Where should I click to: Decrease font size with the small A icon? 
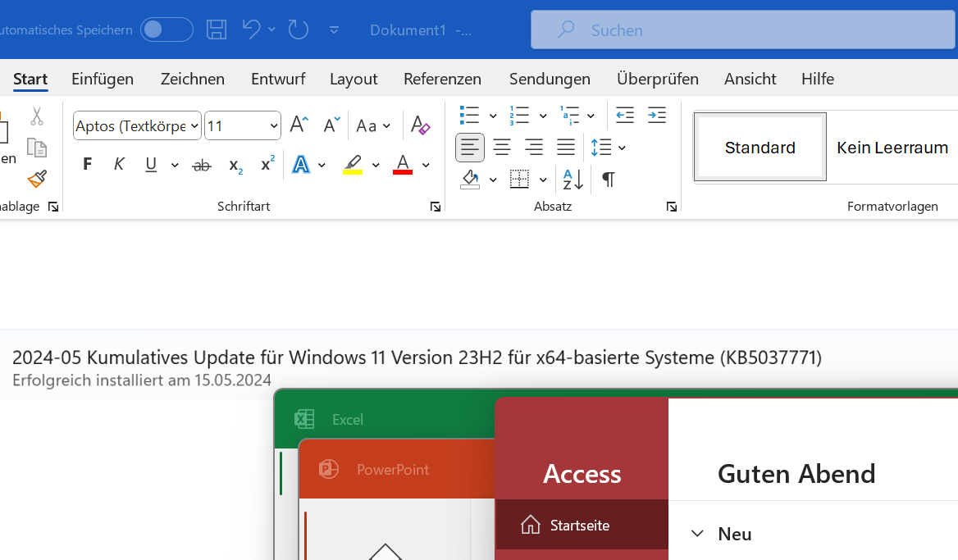(331, 125)
